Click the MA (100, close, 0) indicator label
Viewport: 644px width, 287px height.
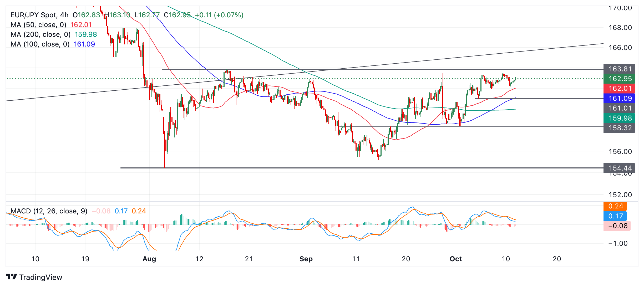pyautogui.click(x=40, y=44)
